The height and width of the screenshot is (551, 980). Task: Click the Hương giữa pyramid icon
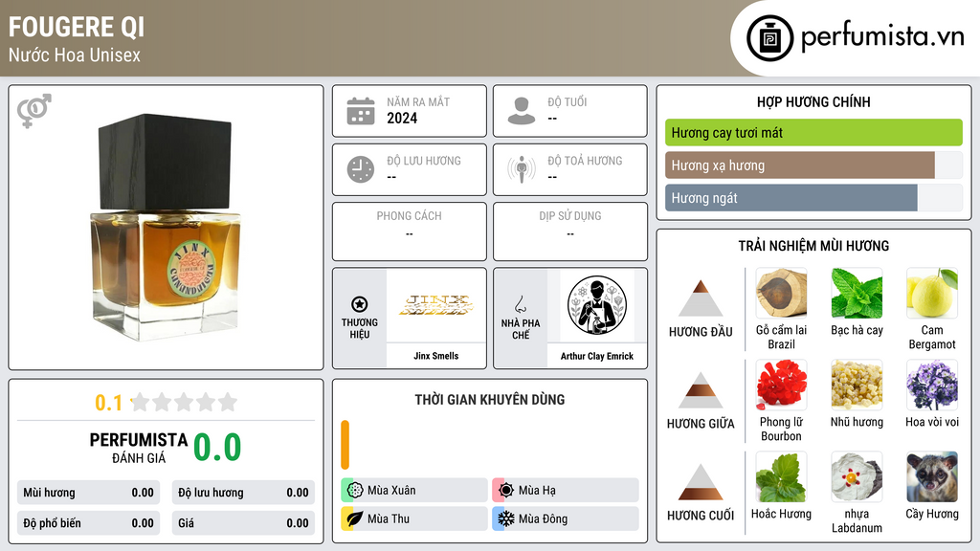pyautogui.click(x=701, y=390)
